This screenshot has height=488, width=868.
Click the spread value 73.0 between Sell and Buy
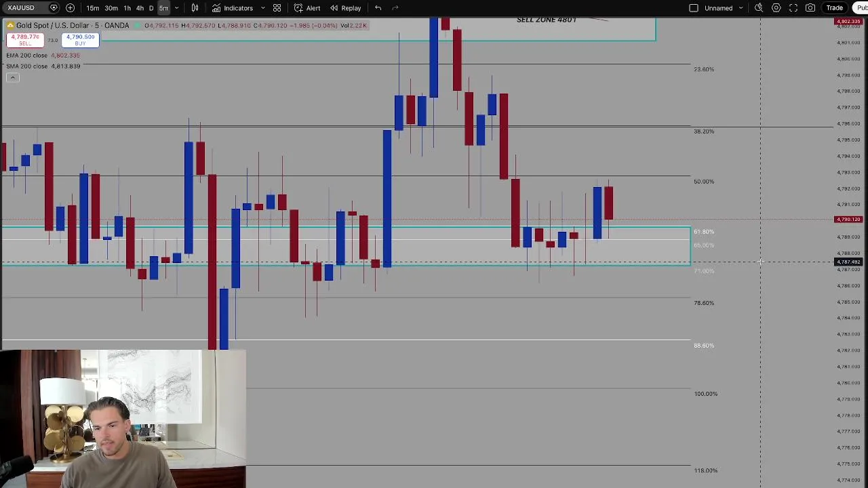53,40
